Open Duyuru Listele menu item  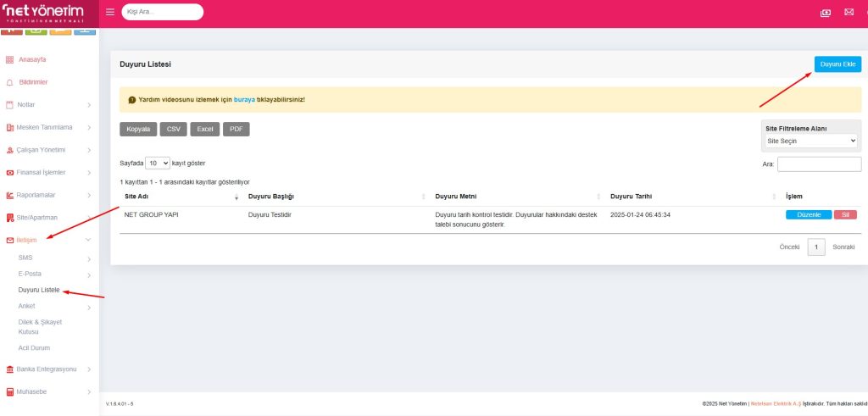[38, 290]
